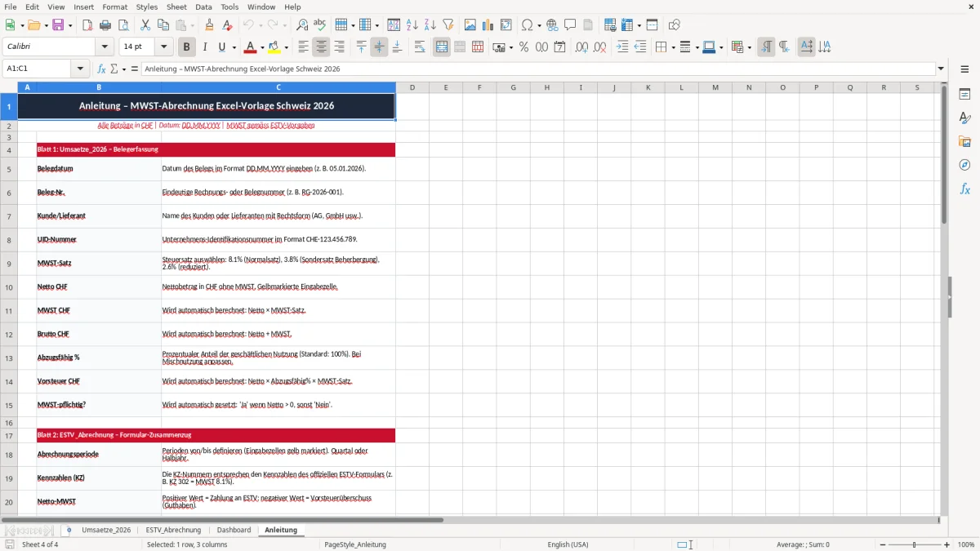Format cell as date

(559, 47)
